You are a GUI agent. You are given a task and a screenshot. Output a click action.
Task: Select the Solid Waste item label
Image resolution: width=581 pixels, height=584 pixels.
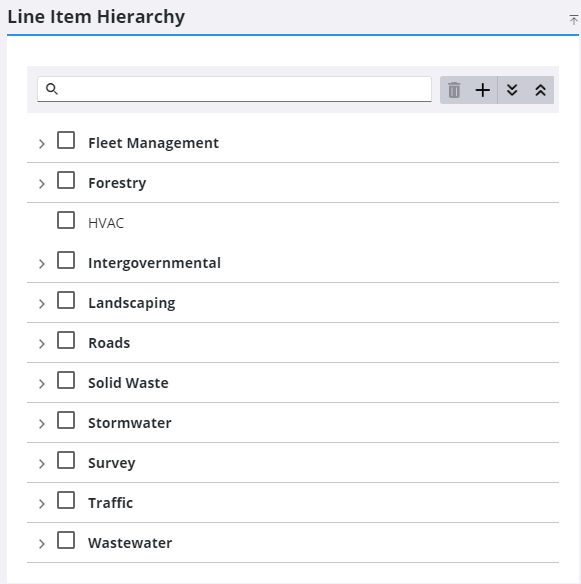click(x=128, y=383)
